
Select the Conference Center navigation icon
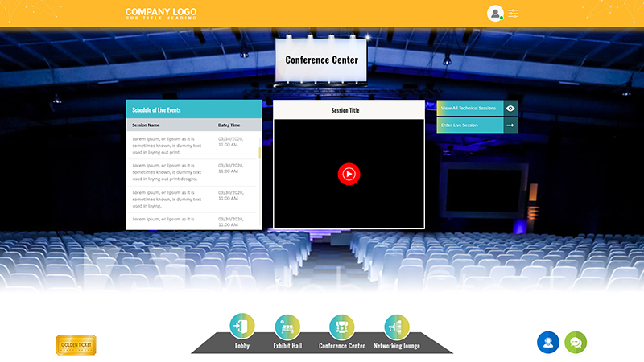342,327
